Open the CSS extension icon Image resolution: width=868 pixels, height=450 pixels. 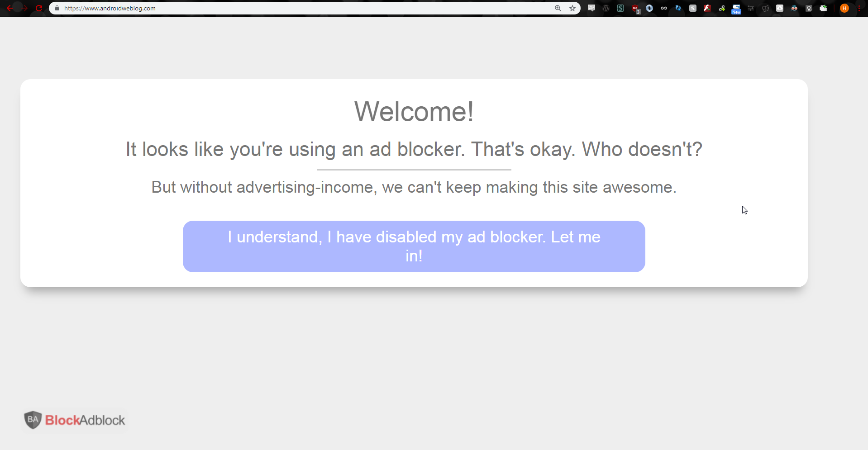click(x=591, y=8)
